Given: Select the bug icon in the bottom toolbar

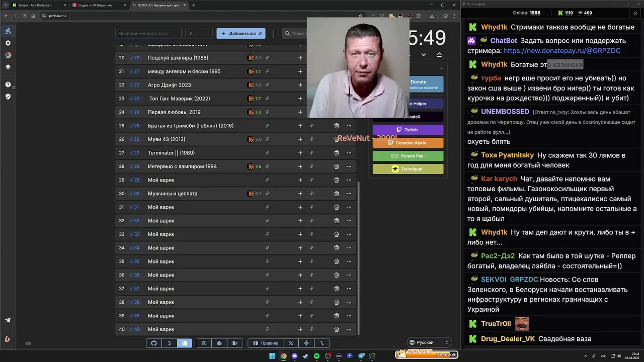Looking at the screenshot, I should click(x=219, y=343).
